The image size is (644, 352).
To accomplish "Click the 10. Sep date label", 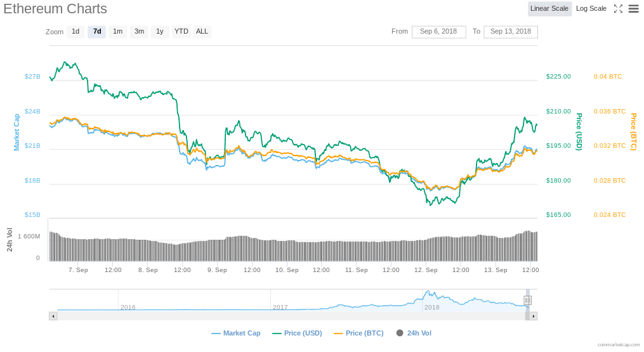I will pyautogui.click(x=287, y=270).
